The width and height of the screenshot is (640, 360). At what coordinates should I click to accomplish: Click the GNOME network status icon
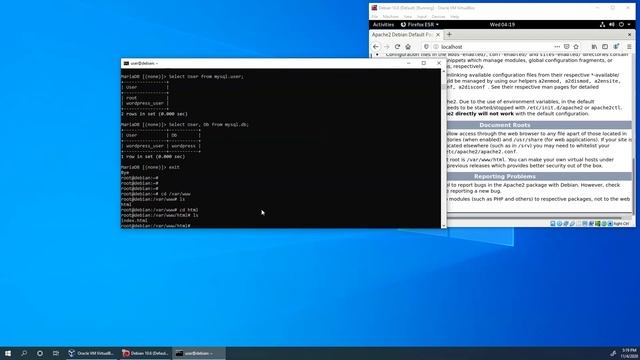(x=602, y=24)
